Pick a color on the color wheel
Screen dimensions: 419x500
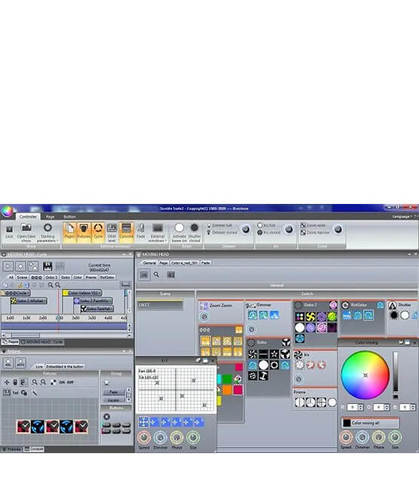(365, 375)
